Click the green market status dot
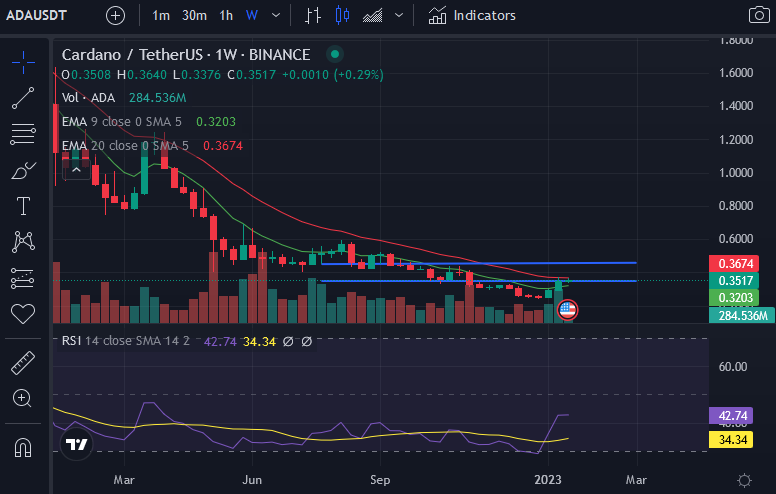This screenshot has height=494, width=776. click(x=335, y=54)
